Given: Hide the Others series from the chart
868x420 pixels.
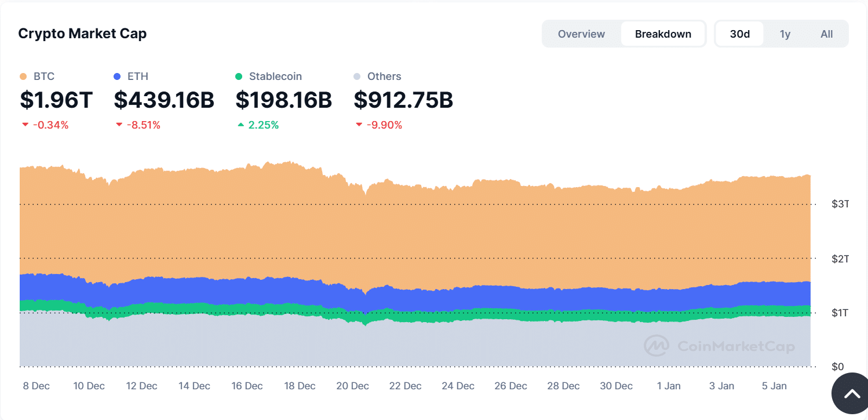Looking at the screenshot, I should [x=378, y=76].
